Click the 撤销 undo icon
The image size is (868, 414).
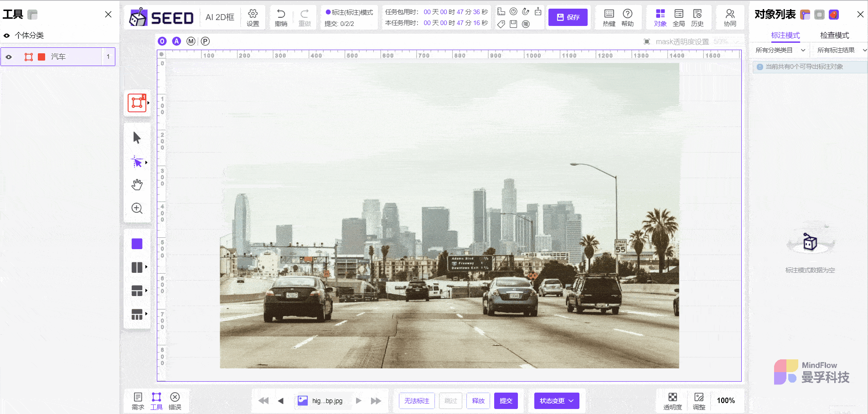[x=281, y=17]
